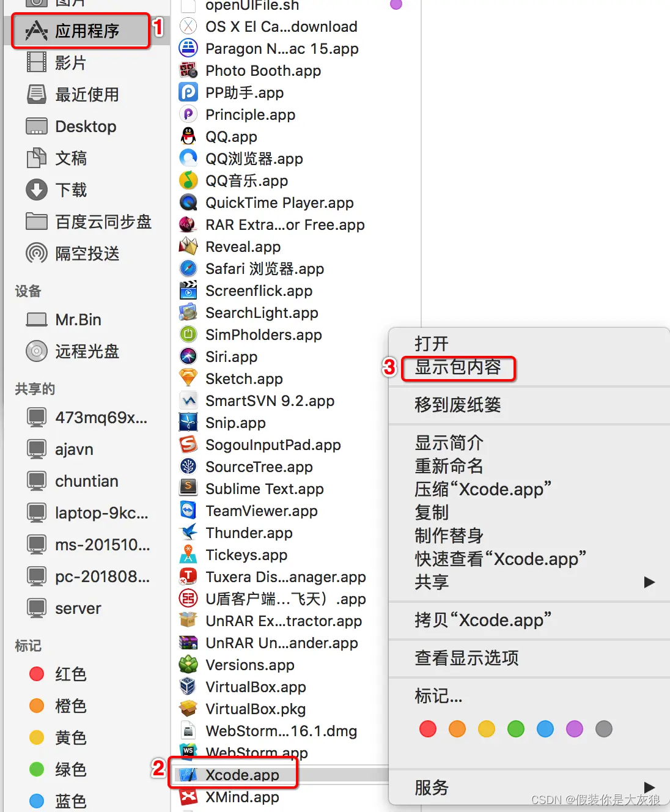
Task: Expand the 共享 submenu arrow
Action: coord(649,581)
